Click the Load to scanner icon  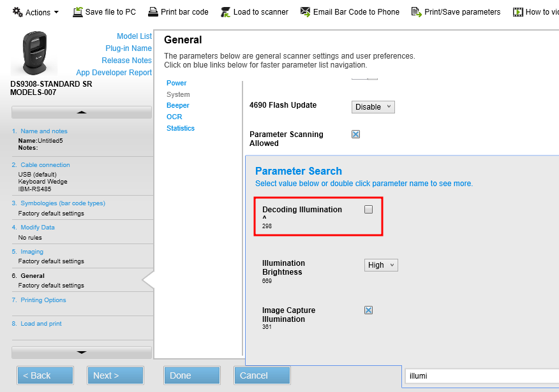click(225, 12)
